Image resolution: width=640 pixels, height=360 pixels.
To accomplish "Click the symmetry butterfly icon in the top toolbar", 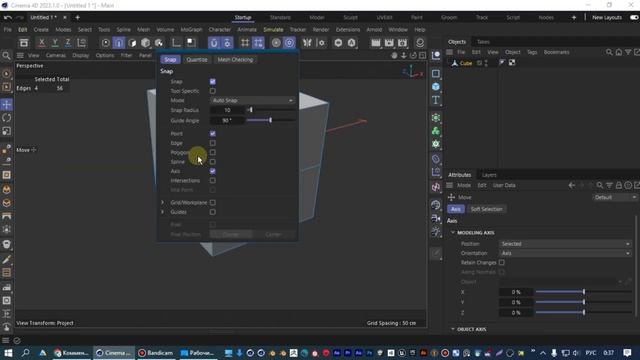I will 307,42.
